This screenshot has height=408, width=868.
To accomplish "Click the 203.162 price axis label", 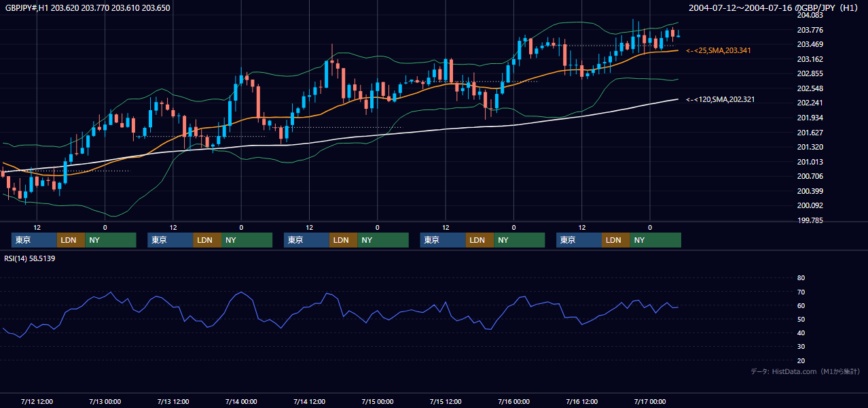I will pos(810,59).
